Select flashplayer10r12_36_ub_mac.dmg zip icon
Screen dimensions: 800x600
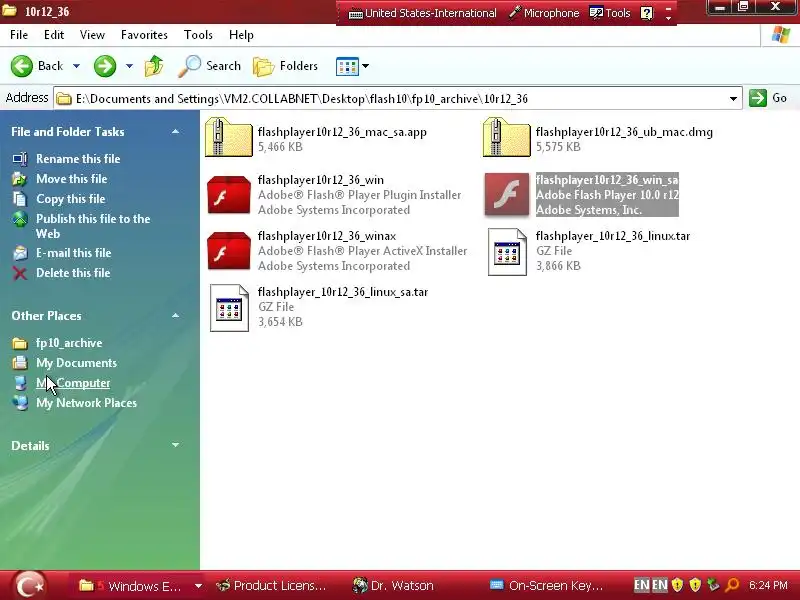(507, 137)
